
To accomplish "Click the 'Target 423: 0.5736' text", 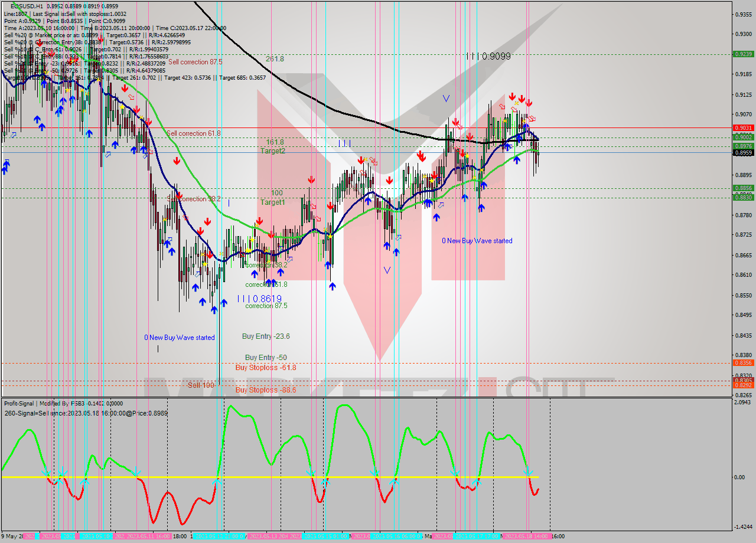I will [190, 78].
